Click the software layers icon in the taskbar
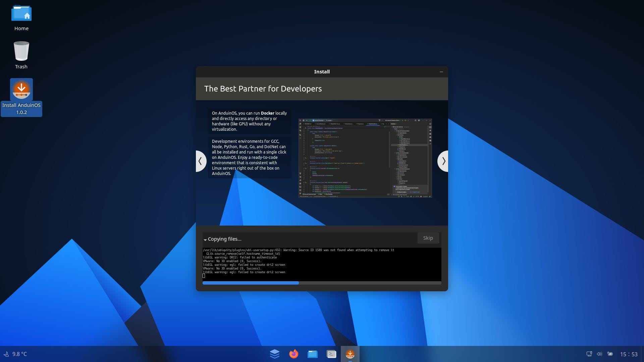This screenshot has height=362, width=644. (275, 354)
